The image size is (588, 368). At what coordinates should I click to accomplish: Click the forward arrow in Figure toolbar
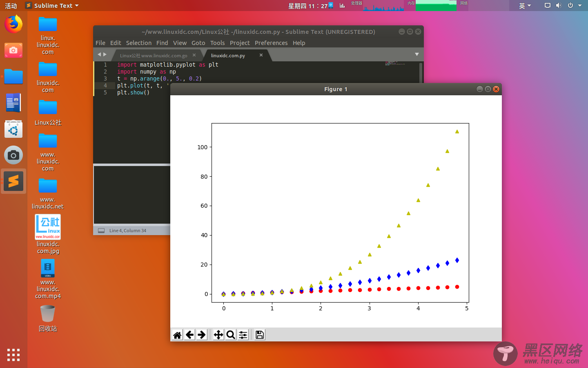click(202, 335)
